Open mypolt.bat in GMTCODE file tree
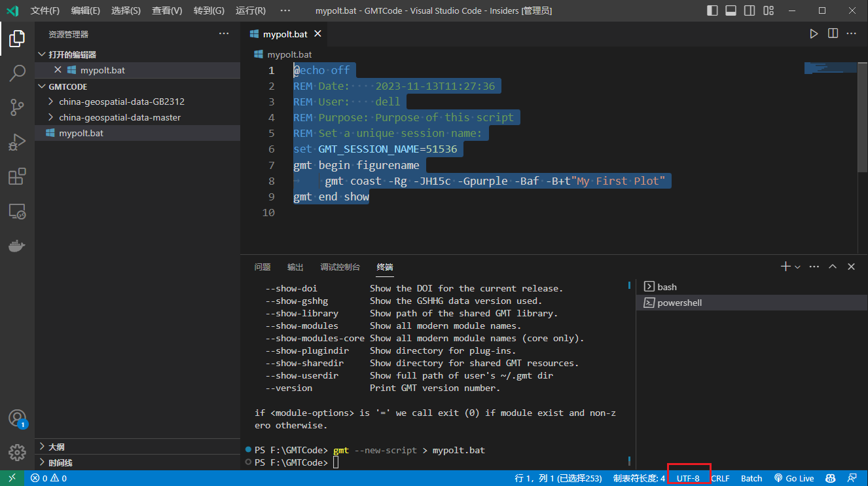This screenshot has width=868, height=486. [137, 133]
